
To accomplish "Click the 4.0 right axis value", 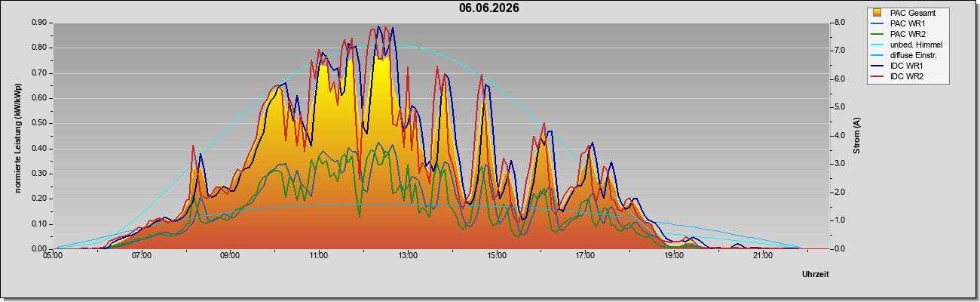I will [x=839, y=136].
